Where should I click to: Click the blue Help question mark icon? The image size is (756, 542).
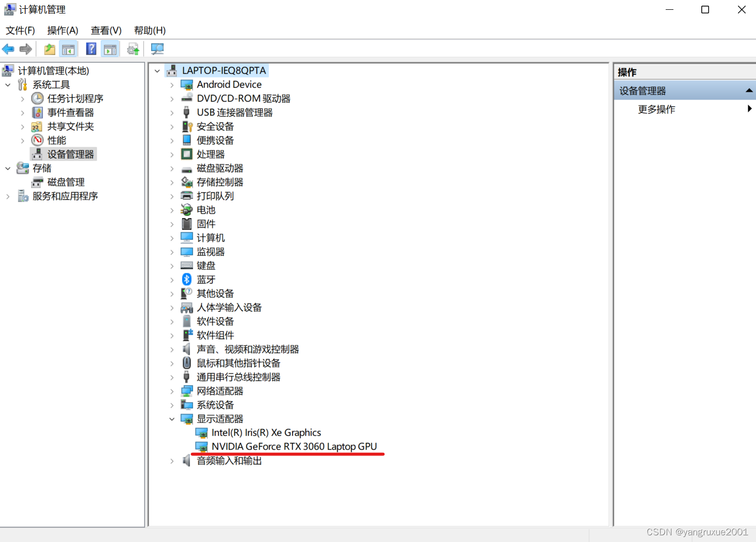tap(91, 49)
